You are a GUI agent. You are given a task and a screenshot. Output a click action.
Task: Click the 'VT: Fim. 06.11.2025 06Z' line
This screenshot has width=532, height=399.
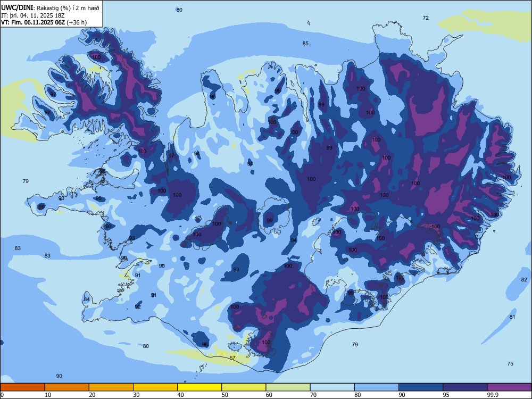(33, 22)
